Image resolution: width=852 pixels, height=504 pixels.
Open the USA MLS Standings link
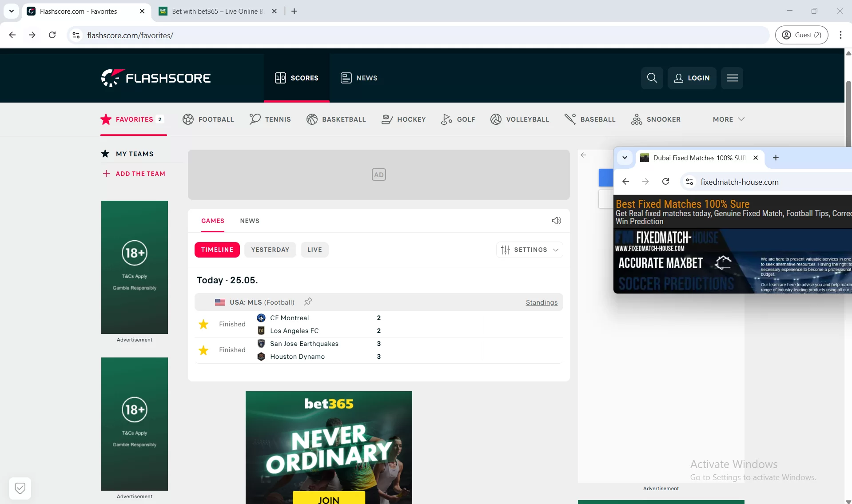pos(541,302)
